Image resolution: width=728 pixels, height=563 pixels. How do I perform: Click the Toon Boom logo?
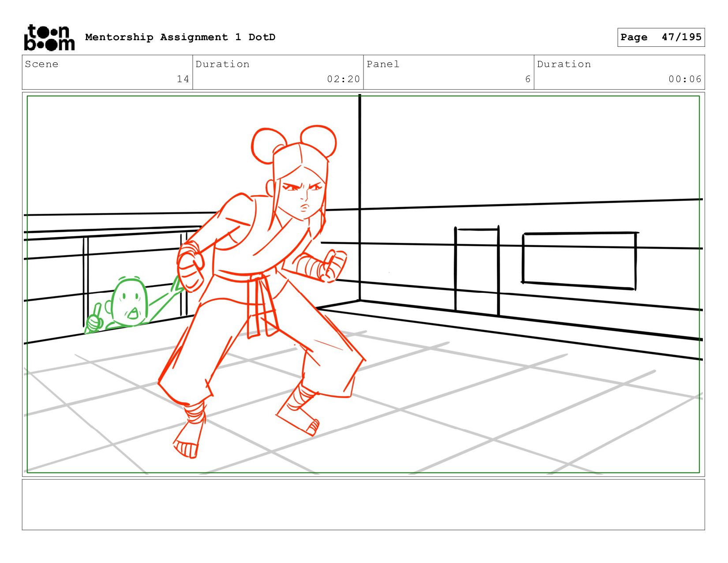[x=49, y=38]
